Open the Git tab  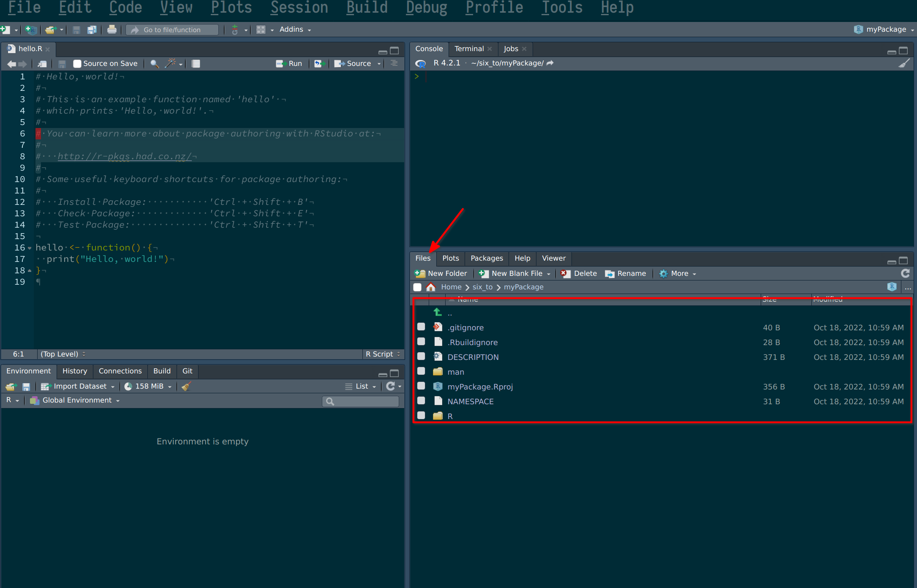[x=187, y=371]
